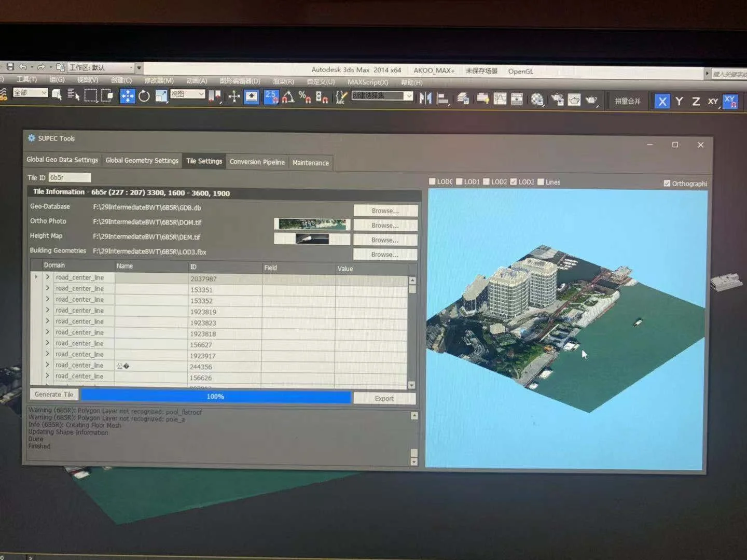This screenshot has height=560, width=747.
Task: Restrict transform to the XY plane
Action: (713, 102)
